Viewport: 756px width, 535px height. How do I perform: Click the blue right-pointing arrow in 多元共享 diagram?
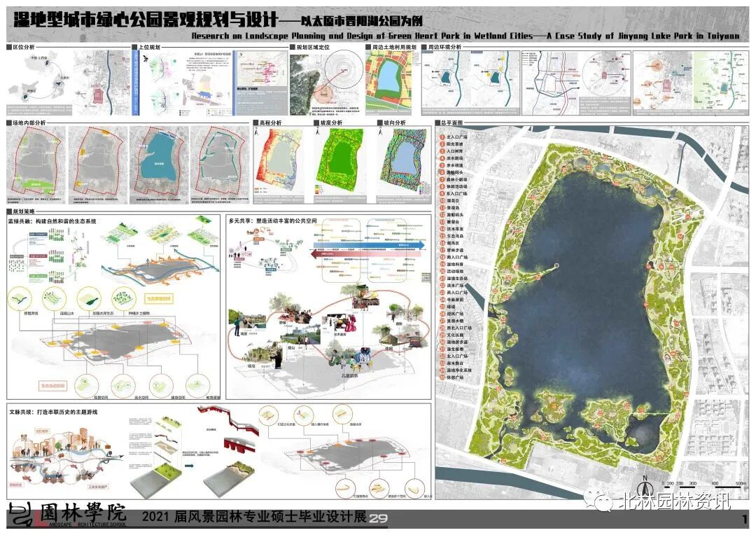(370, 245)
